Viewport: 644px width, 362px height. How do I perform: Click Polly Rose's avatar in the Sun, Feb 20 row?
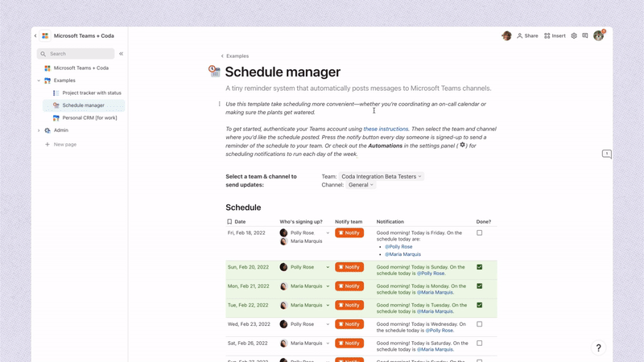tap(283, 267)
